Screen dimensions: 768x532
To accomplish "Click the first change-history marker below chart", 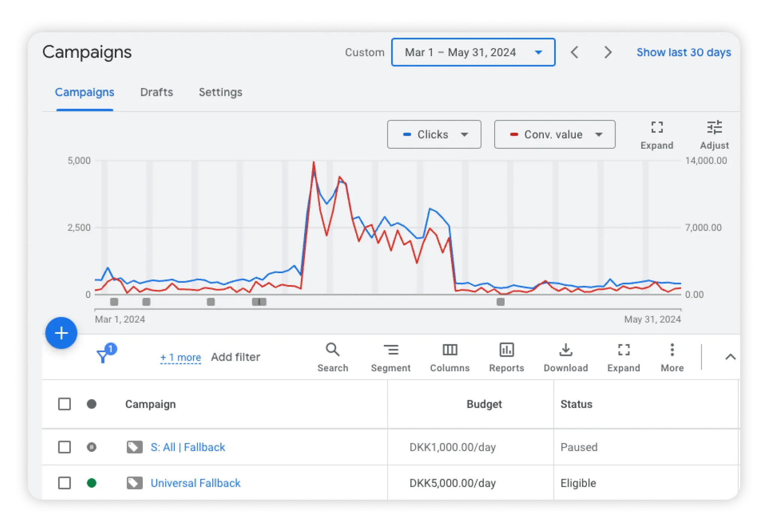I will point(114,302).
